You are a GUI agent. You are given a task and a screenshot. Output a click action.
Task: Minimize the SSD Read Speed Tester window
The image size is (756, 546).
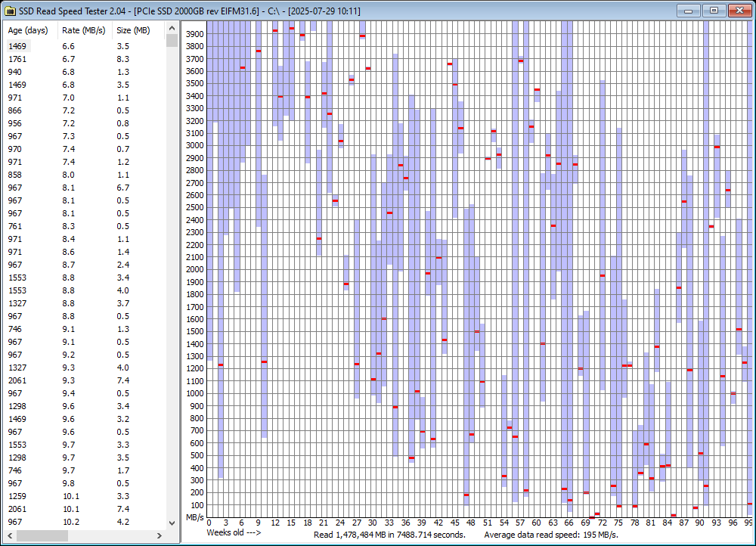(689, 11)
